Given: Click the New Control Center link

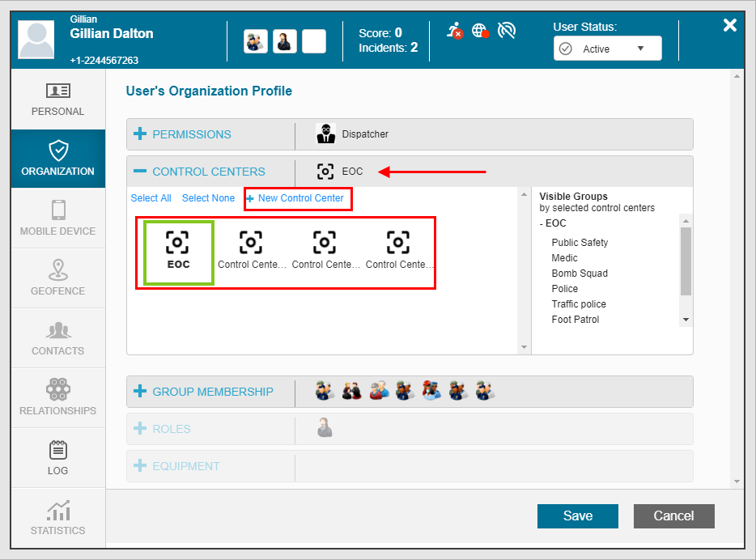Looking at the screenshot, I should (299, 198).
